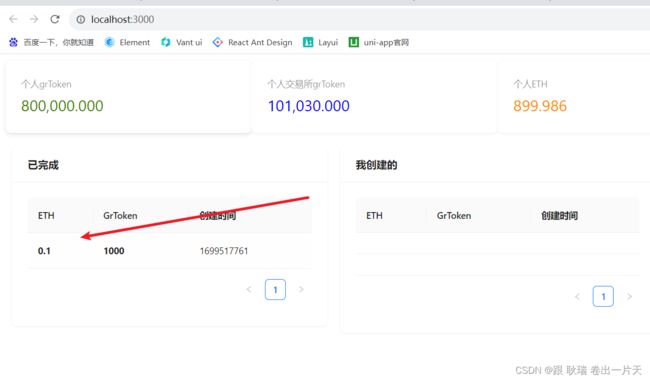This screenshot has width=650, height=380.
Task: Open the React Ant Design bookmark
Action: (x=252, y=42)
